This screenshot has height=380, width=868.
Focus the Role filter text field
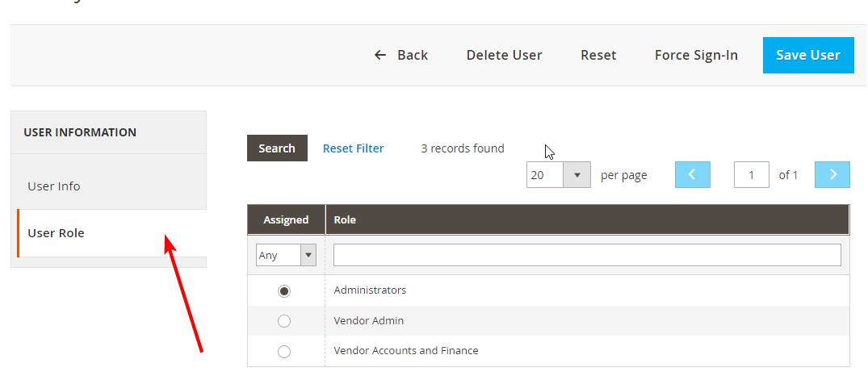coord(587,255)
